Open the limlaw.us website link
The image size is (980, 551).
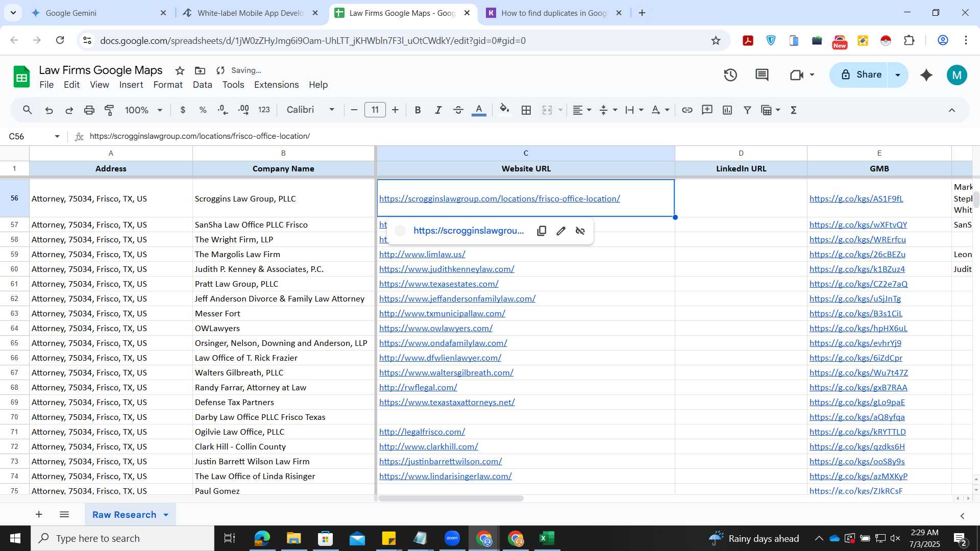click(x=422, y=254)
